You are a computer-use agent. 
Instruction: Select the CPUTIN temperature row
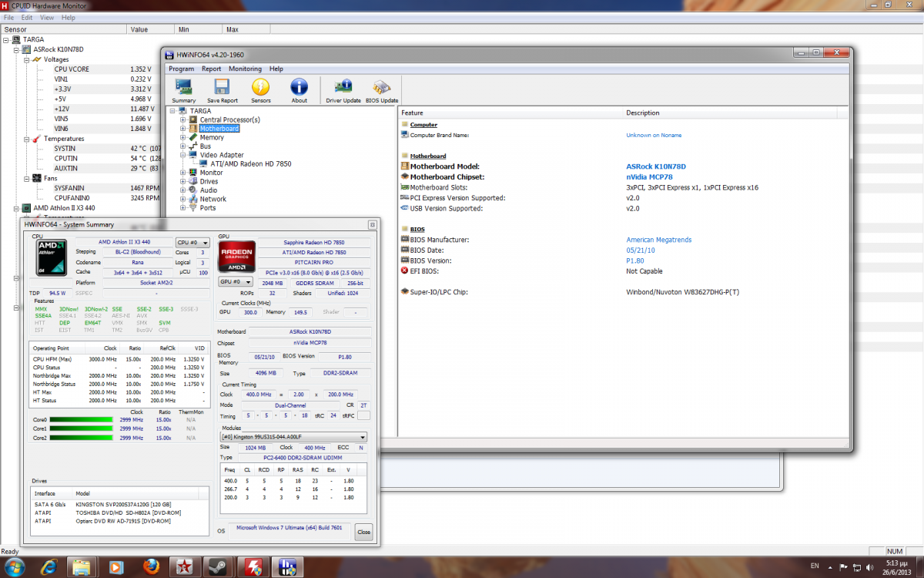click(65, 158)
